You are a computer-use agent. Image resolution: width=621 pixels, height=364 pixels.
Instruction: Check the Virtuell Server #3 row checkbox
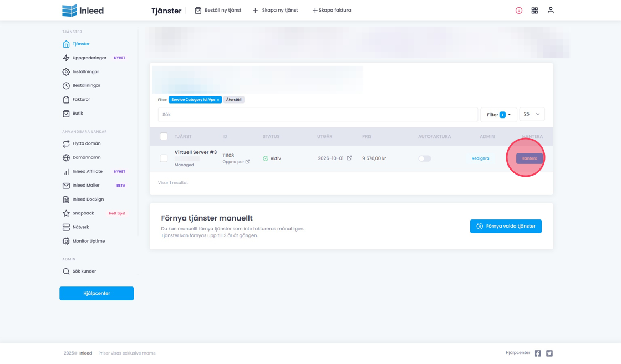coord(164,158)
